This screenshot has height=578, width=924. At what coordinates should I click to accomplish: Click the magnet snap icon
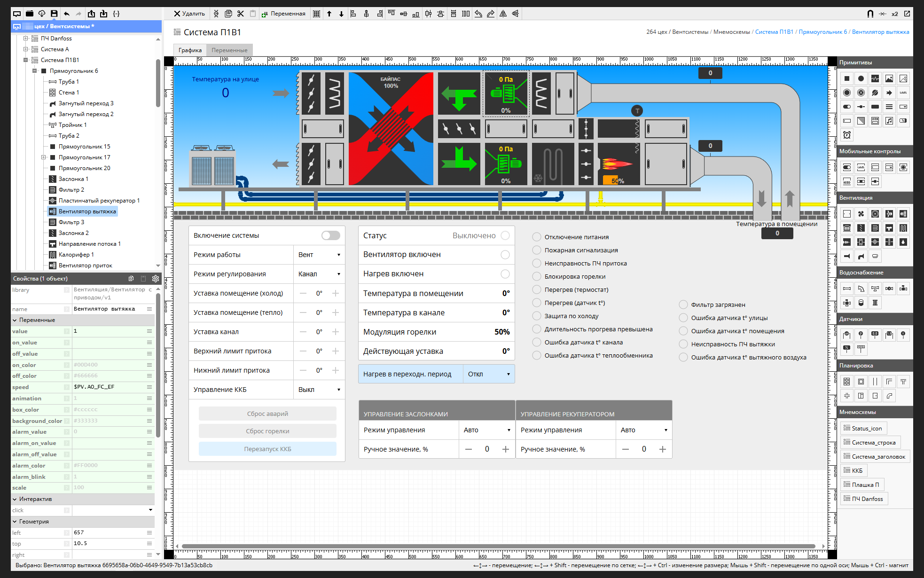(x=870, y=14)
